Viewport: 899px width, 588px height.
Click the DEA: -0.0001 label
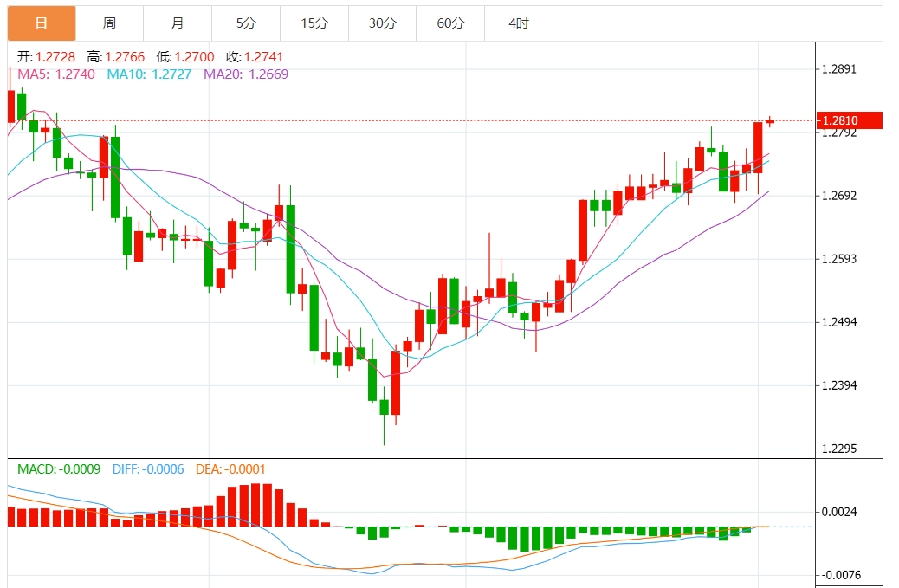230,469
